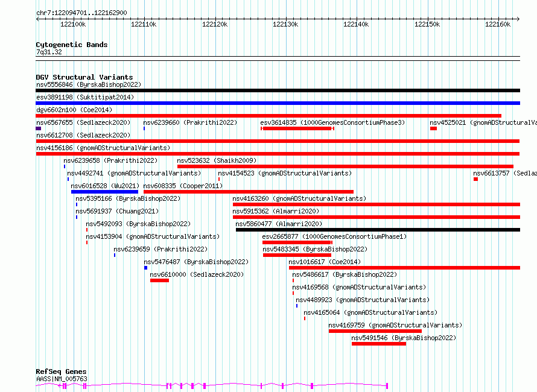This screenshot has width=537, height=392.
Task: Click the nsv6613757 red marker
Action: pos(475,179)
